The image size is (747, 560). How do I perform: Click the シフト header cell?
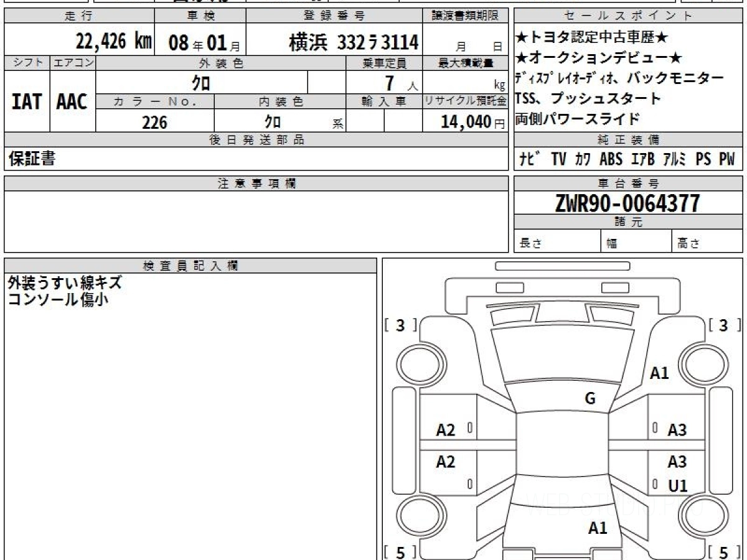(27, 63)
